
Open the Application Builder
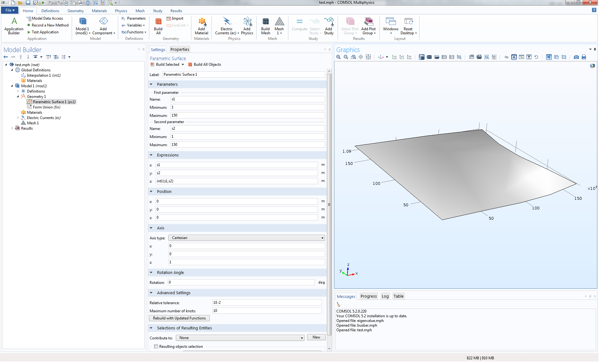click(x=14, y=26)
